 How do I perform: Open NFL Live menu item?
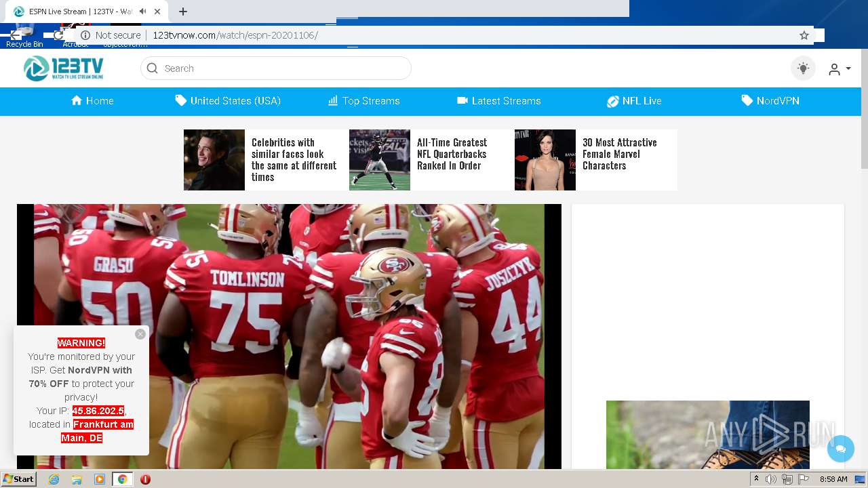tap(634, 101)
